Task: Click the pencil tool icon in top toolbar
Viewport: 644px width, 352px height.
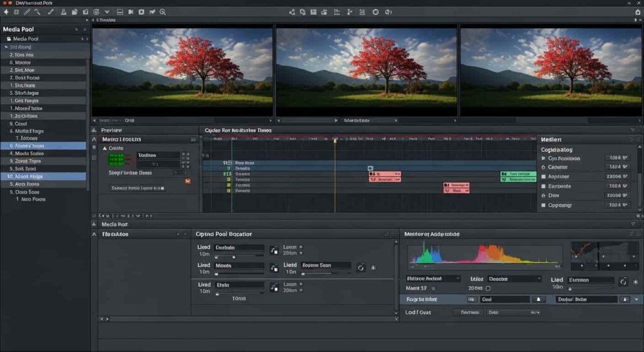Action: (x=27, y=12)
